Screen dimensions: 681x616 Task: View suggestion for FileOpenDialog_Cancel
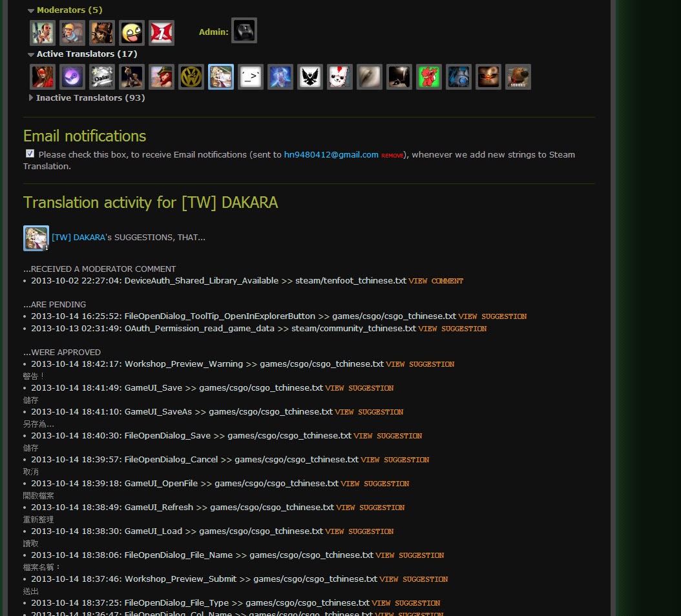pos(395,460)
